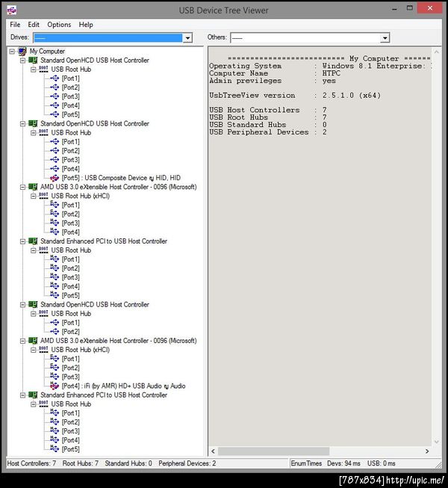The image size is (448, 488).
Task: Click the card icon of the topmost OpenHCD controller
Action: pyautogui.click(x=33, y=61)
